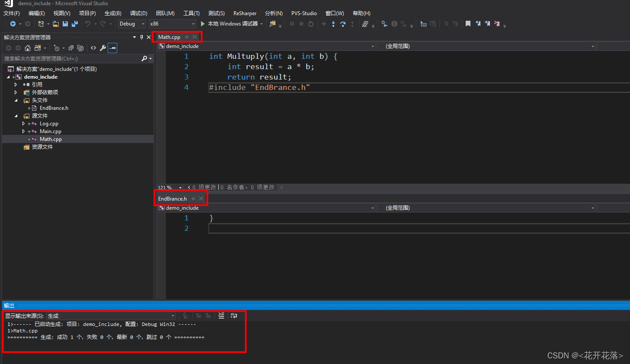Start debugging with the green play icon
Screen dimensions: 630x364
coord(202,24)
